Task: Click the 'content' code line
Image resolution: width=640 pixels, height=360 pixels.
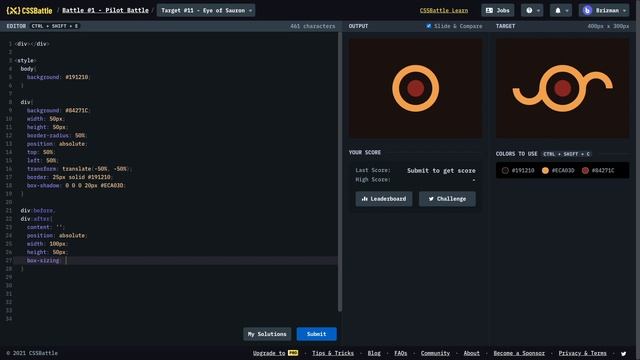Action: (x=46, y=227)
